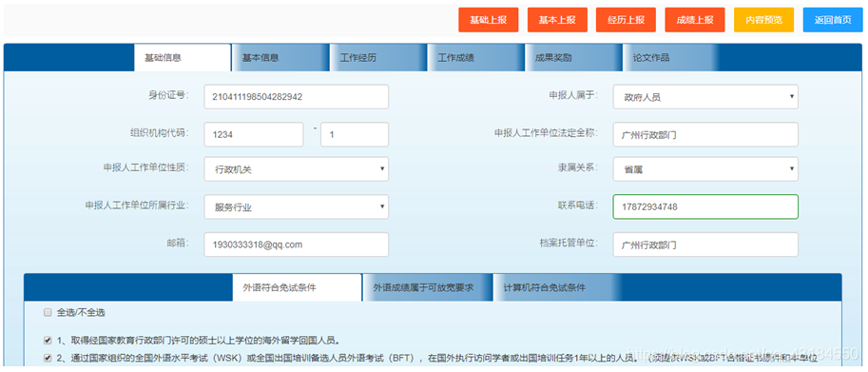Click the 组织机构代码 suffix field containing 1
This screenshot has height=372, width=868.
pos(355,134)
